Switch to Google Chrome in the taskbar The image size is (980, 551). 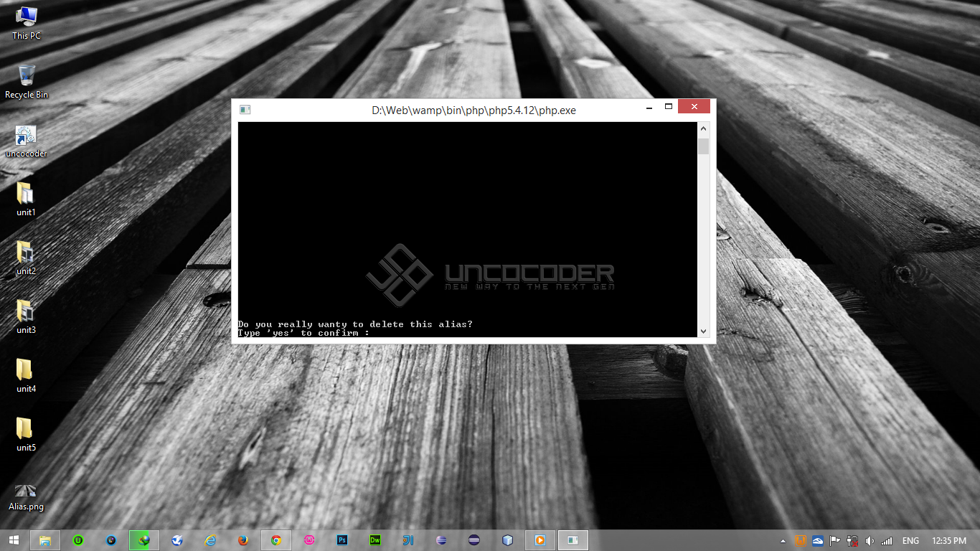click(276, 540)
